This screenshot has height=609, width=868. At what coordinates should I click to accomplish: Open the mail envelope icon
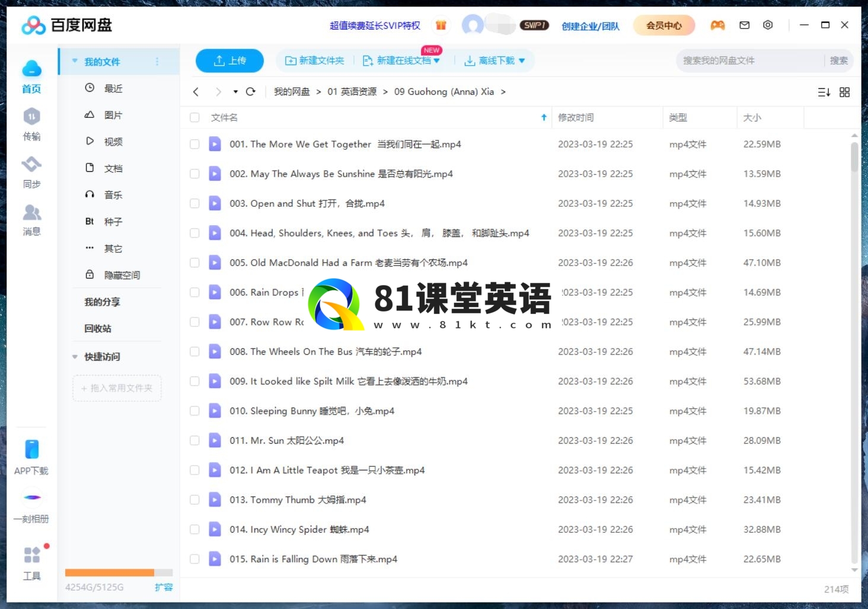pos(745,25)
